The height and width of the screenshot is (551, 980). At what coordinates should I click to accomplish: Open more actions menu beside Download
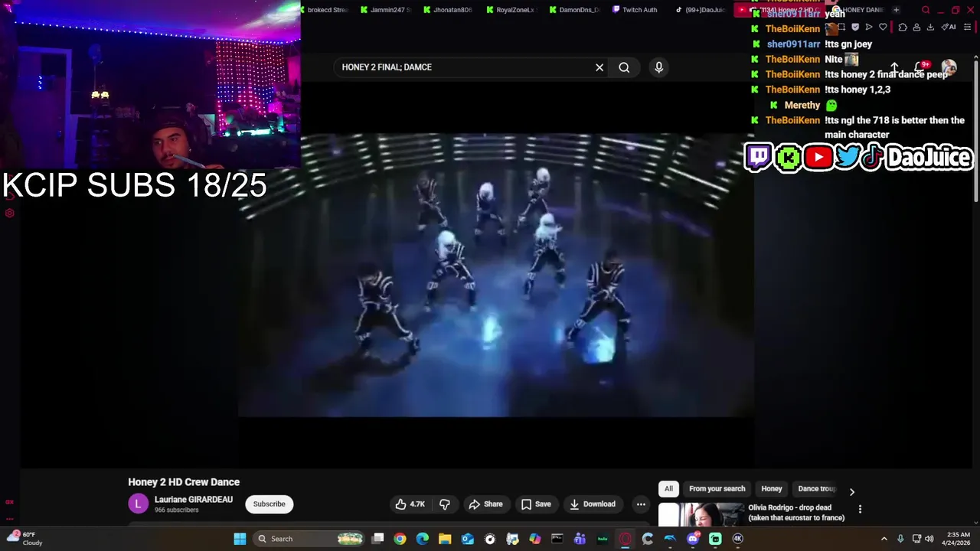pos(641,504)
